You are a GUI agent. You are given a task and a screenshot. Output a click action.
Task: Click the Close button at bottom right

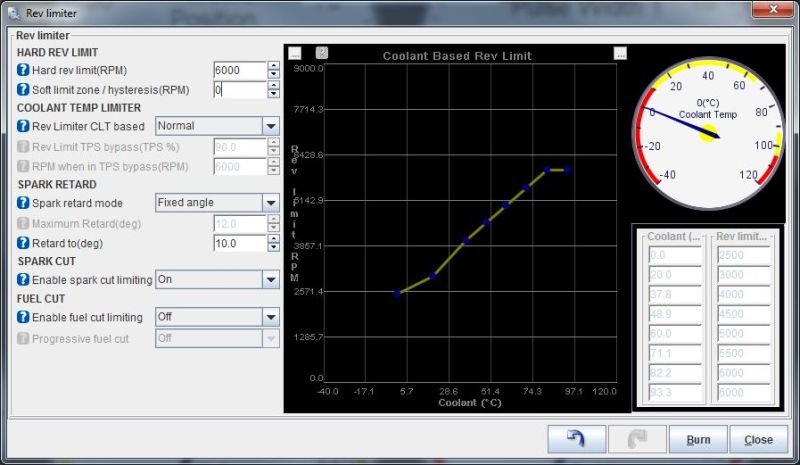[x=758, y=439]
